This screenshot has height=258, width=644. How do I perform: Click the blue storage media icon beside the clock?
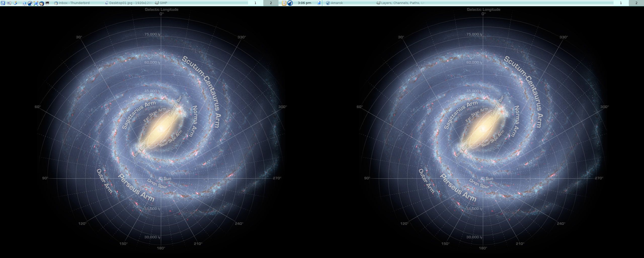click(x=319, y=3)
